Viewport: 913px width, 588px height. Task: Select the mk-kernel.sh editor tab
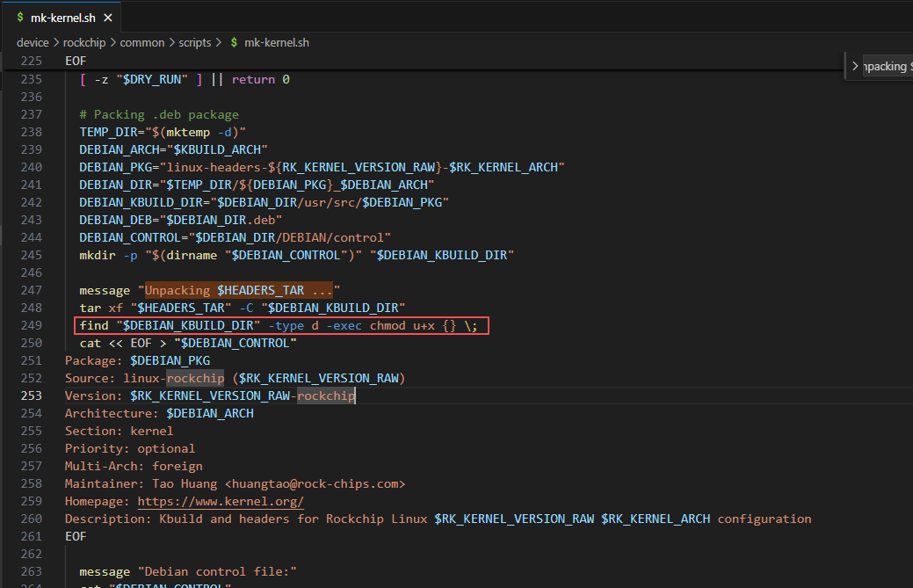coord(62,18)
